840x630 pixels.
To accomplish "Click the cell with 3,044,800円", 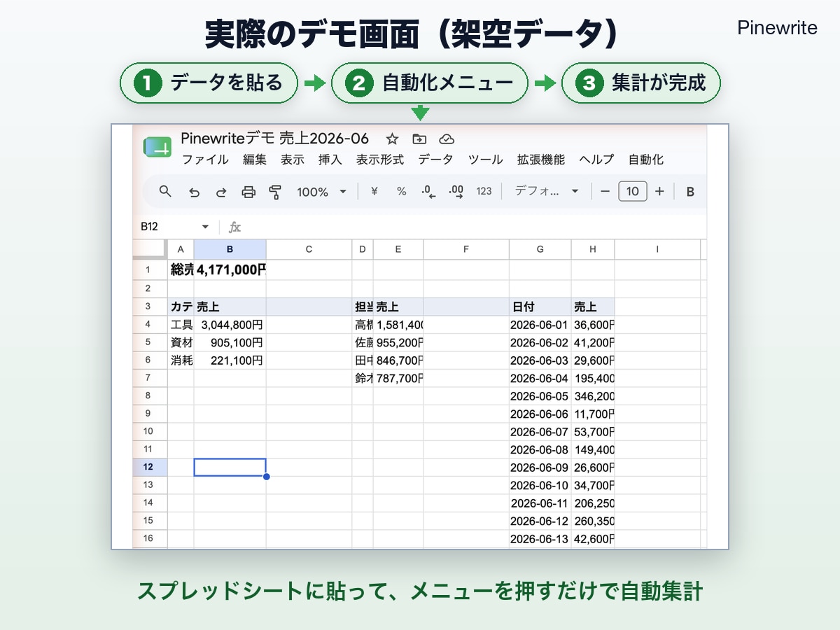I will [x=230, y=325].
